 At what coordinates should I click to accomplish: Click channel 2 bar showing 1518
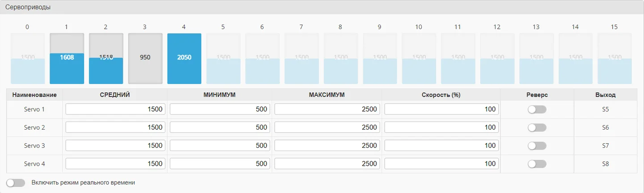pyautogui.click(x=106, y=59)
